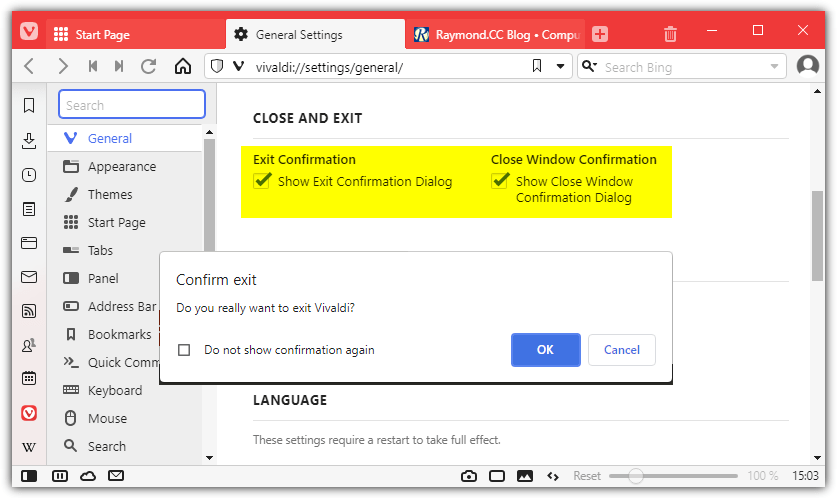This screenshot has width=837, height=498.
Task: Click the main page vertical scrollbar thumb
Action: 817,235
